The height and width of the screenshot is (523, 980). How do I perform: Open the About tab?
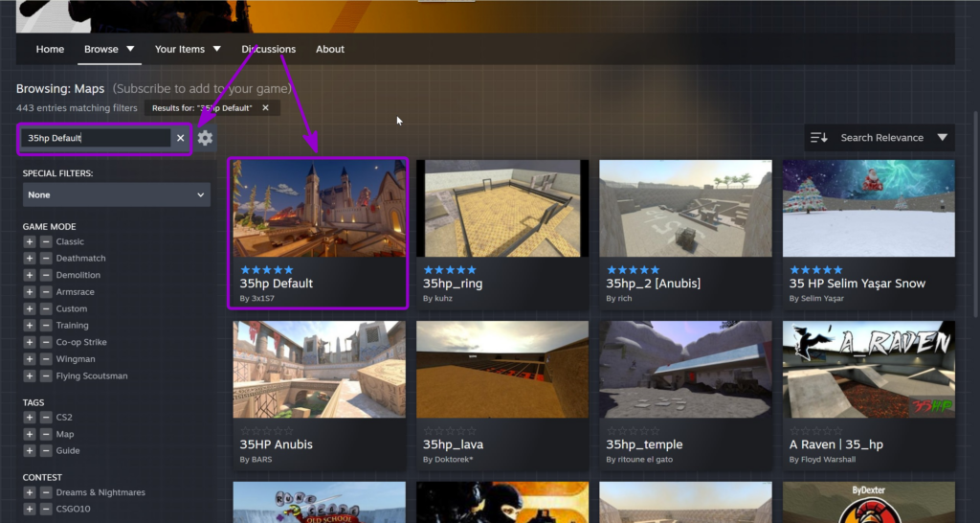tap(330, 49)
